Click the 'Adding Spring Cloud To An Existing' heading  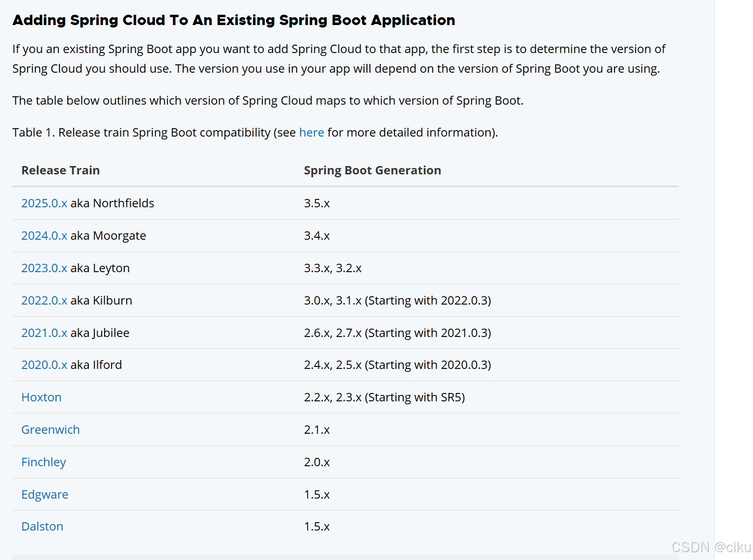pos(234,20)
